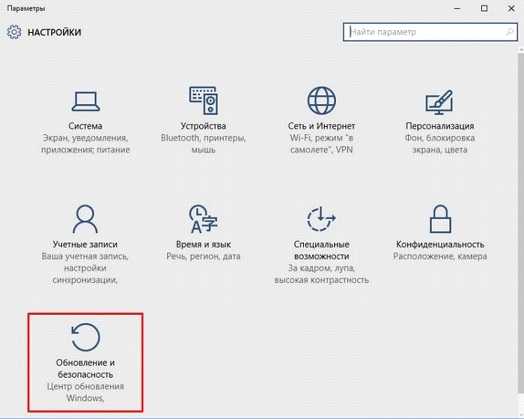Open Сеть и Интернет globe icon
The width and height of the screenshot is (524, 419).
(321, 100)
